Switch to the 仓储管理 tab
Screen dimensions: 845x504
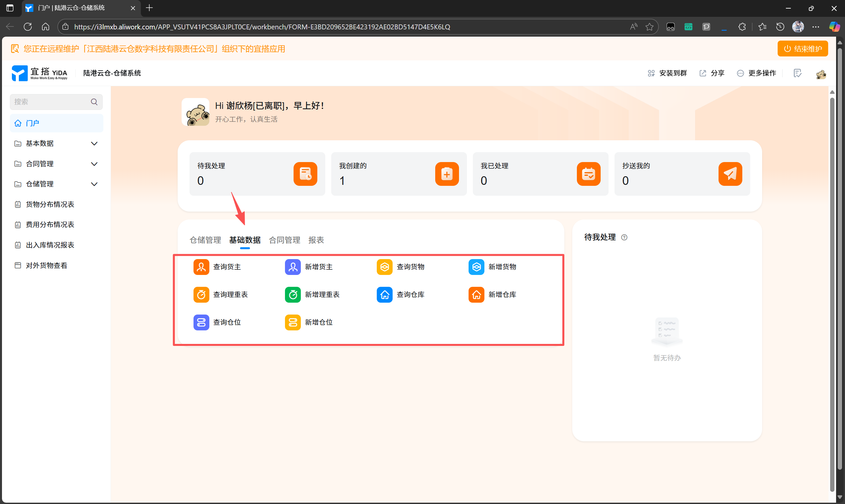[205, 240]
